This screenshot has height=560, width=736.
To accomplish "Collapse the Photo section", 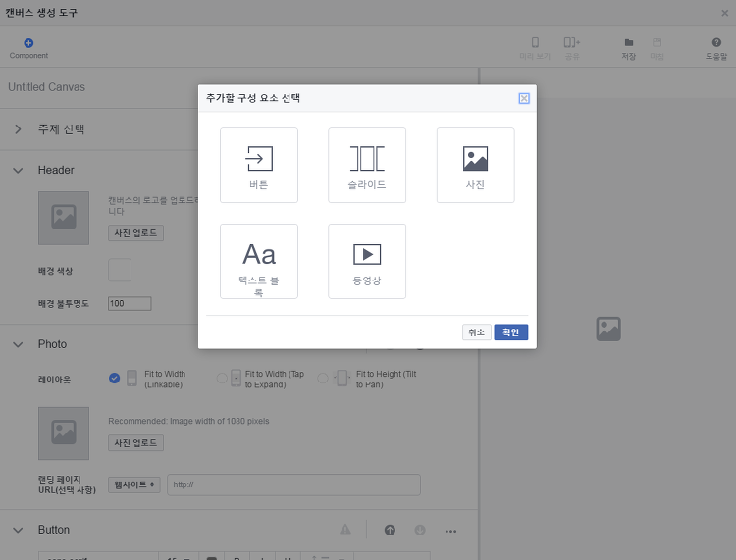I will tap(18, 344).
